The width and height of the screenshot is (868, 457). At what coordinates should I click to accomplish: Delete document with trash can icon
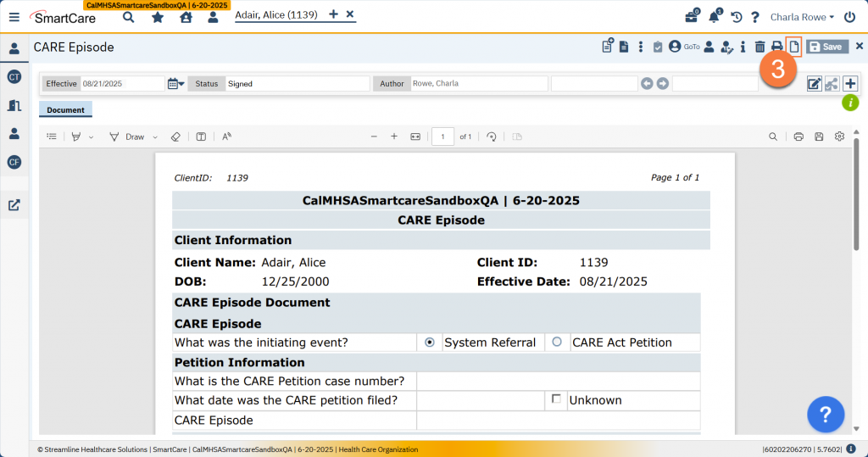(x=760, y=47)
